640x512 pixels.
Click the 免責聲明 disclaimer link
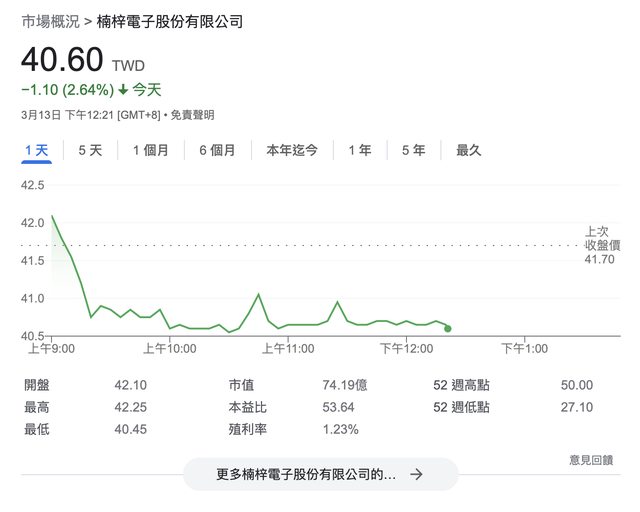tap(193, 115)
